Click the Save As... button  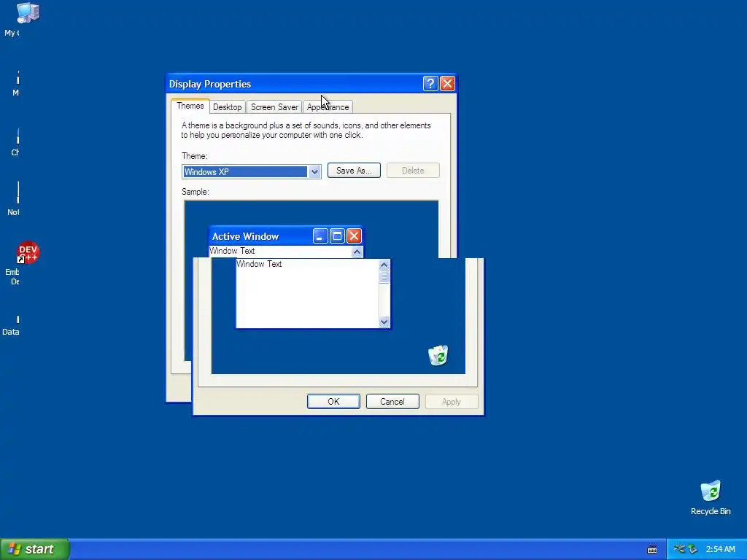(354, 171)
